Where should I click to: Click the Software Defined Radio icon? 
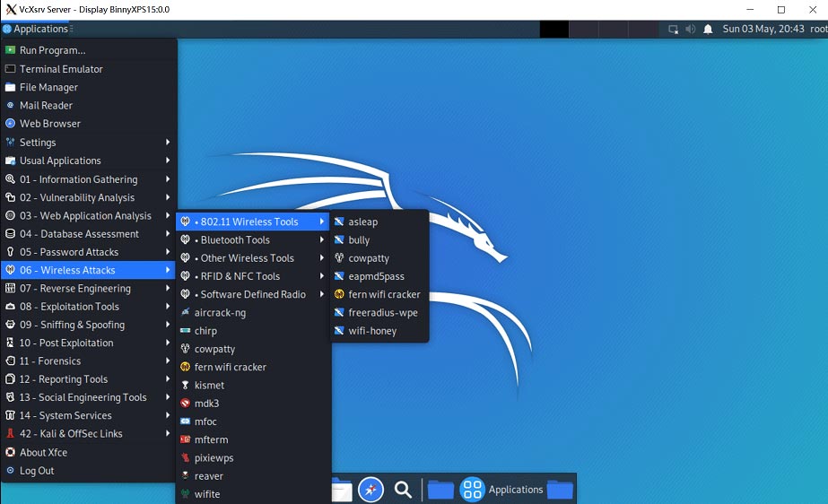(x=186, y=294)
